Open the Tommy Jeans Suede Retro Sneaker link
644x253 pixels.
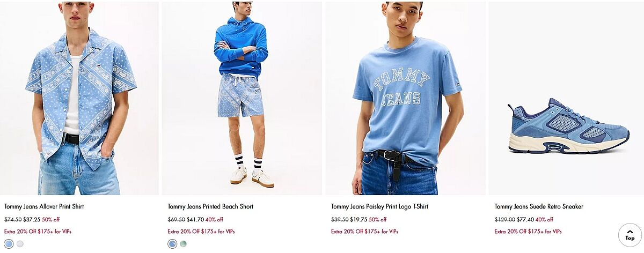539,206
